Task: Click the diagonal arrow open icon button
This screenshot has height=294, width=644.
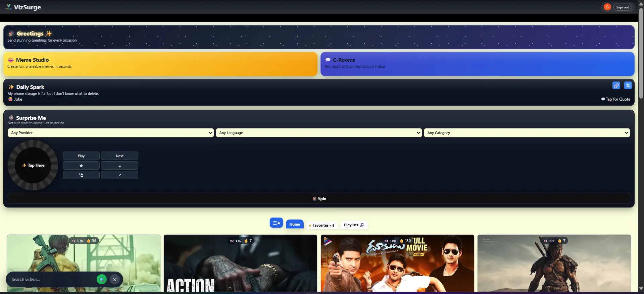Action: pos(119,175)
